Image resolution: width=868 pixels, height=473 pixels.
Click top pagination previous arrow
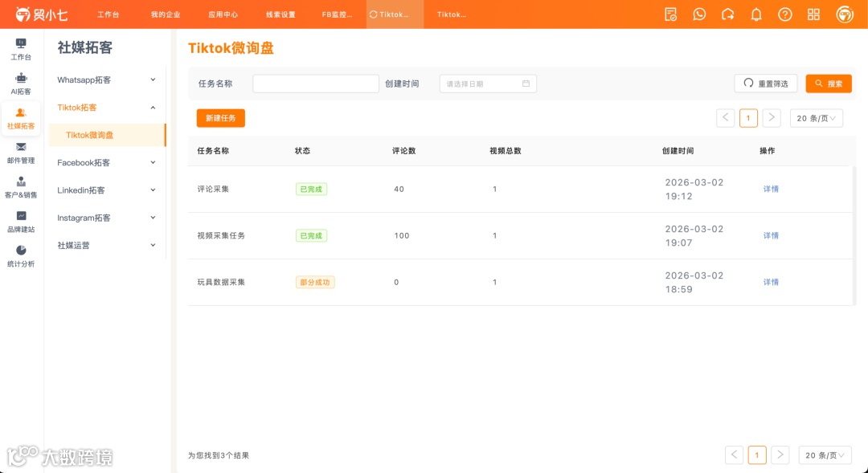point(725,118)
